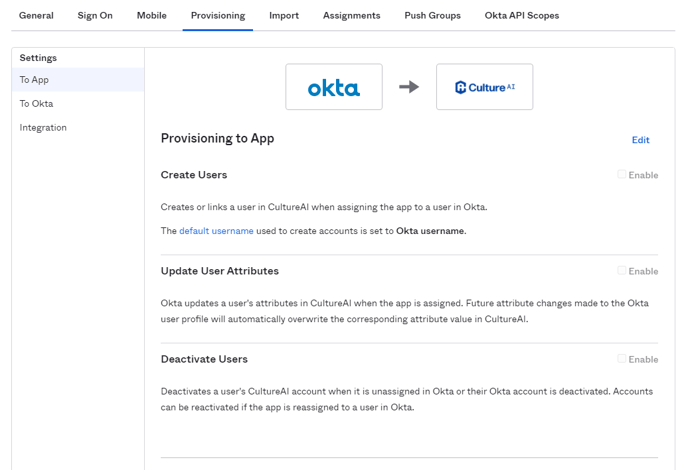688x470 pixels.
Task: Click the Provisioning to App heading
Action: (217, 138)
